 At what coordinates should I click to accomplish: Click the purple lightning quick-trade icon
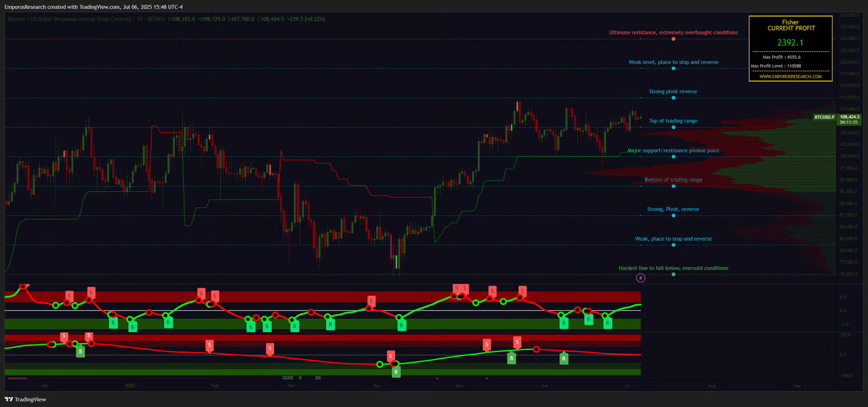tap(641, 277)
